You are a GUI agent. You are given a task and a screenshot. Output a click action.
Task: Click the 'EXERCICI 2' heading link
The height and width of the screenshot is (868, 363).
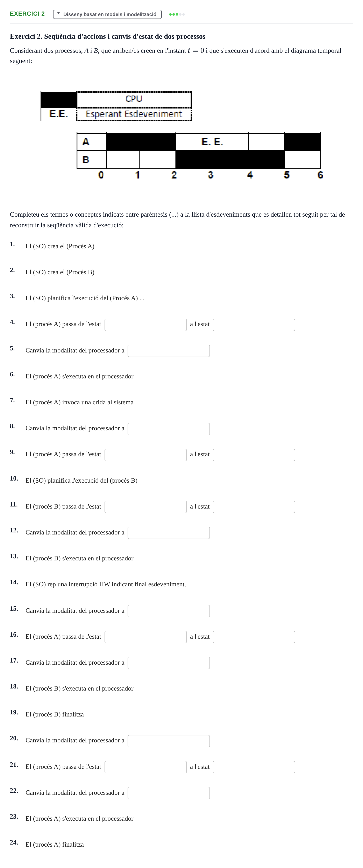coord(27,14)
